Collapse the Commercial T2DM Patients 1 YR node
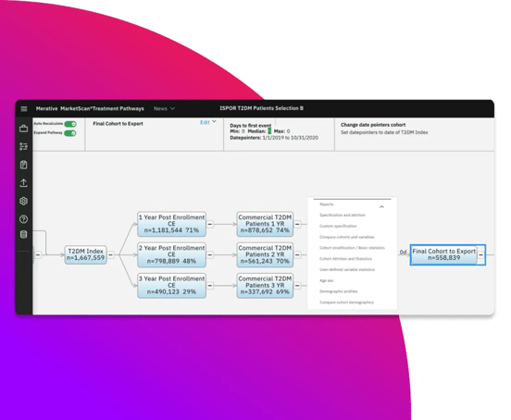 click(x=297, y=224)
